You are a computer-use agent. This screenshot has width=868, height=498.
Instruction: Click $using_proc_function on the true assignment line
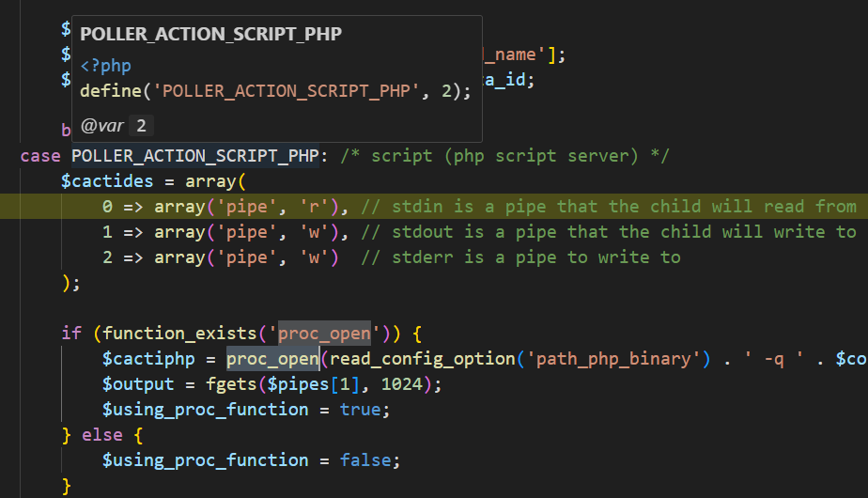[206, 410]
